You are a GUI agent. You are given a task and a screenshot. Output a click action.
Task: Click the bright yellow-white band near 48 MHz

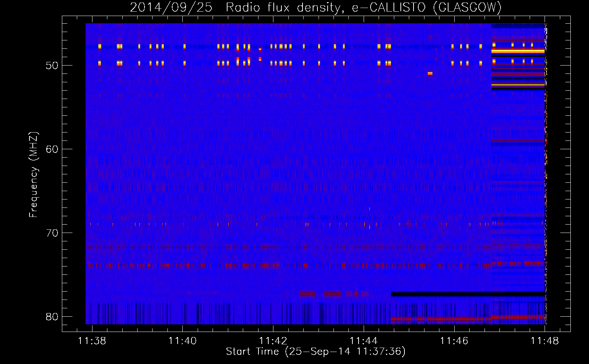tap(518, 51)
